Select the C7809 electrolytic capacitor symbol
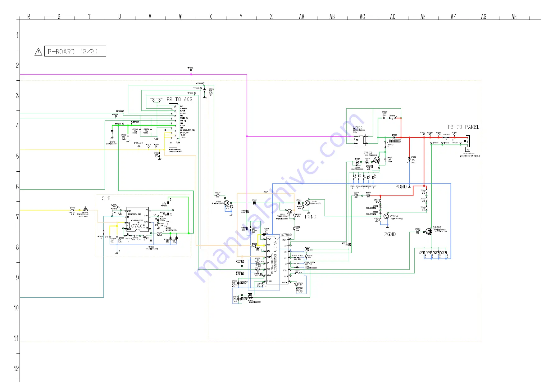Image resolution: width=555 pixels, height=392 pixels. [409, 160]
